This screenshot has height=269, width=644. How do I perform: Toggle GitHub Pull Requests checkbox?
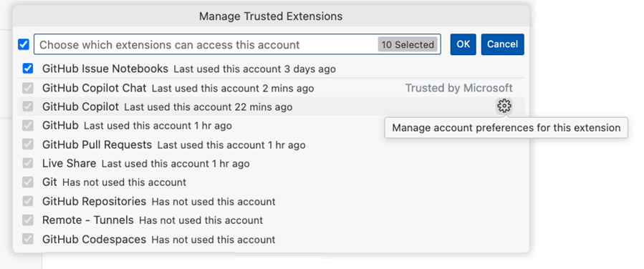pos(27,145)
